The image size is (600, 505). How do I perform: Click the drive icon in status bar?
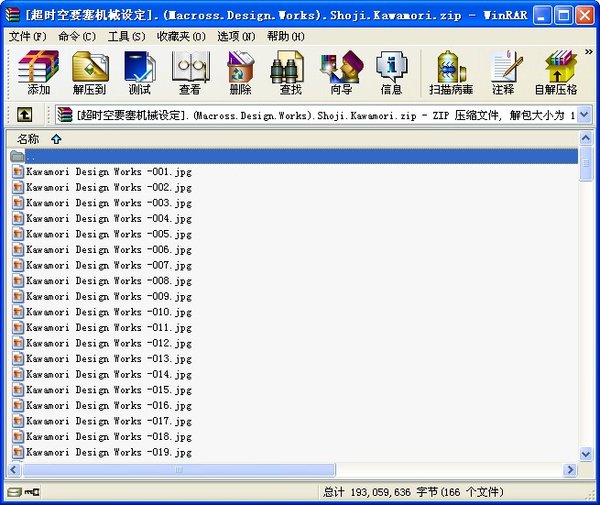(x=14, y=492)
